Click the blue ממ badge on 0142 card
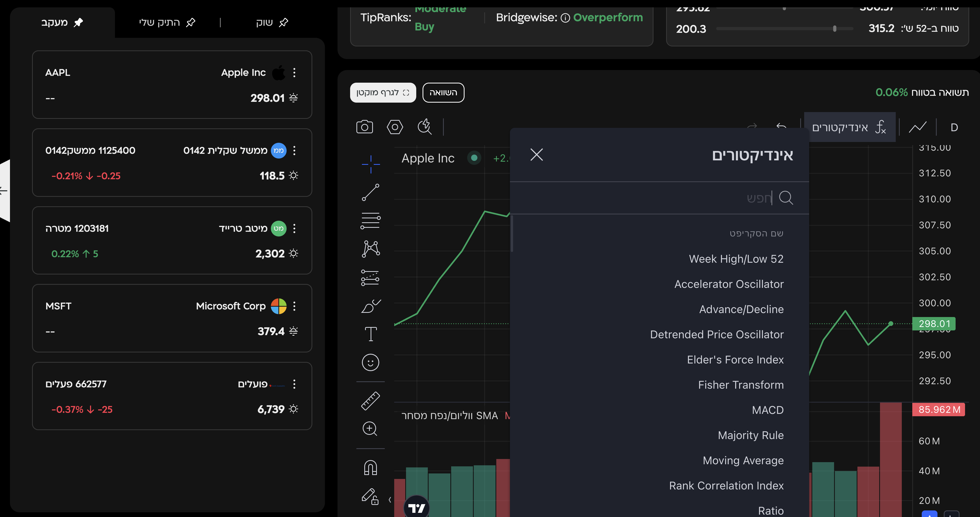 pyautogui.click(x=278, y=150)
